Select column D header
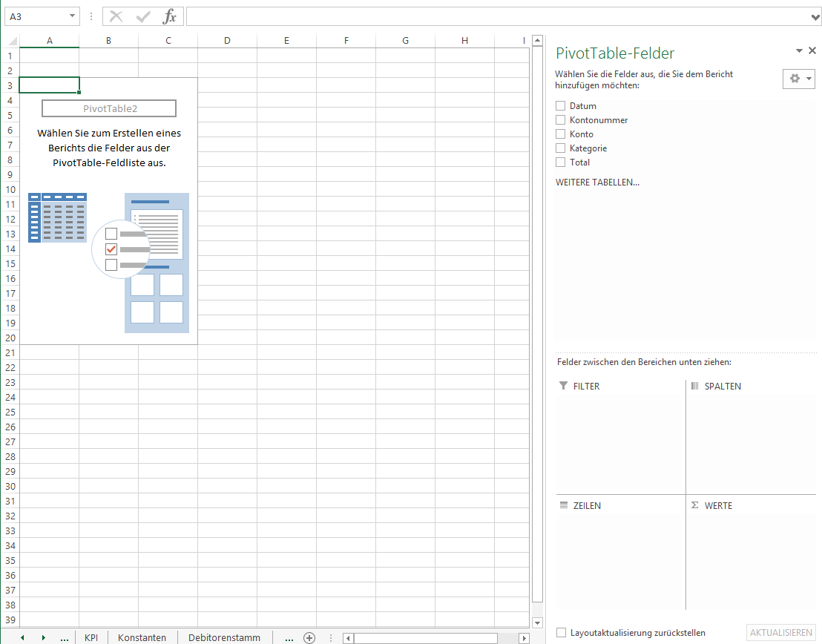The height and width of the screenshot is (644, 822). click(227, 41)
